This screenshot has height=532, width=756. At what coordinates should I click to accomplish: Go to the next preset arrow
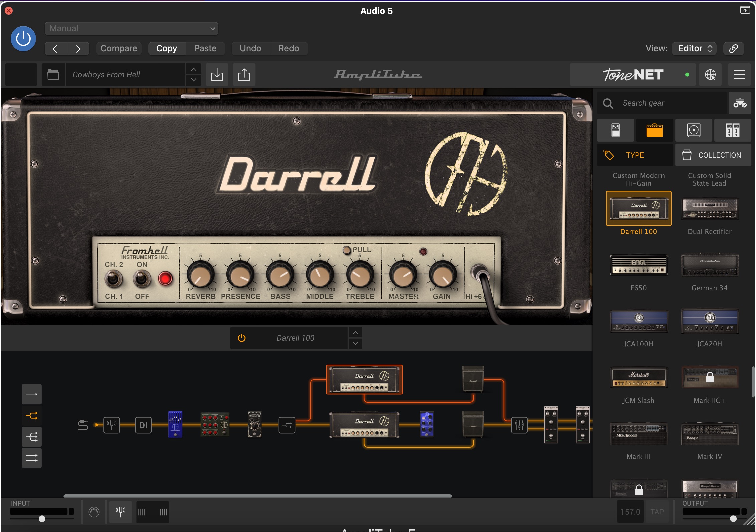point(78,49)
